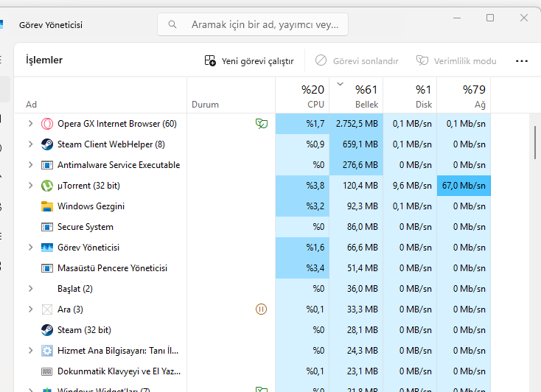Click the Windows Gezgini folder icon
Screen dimensions: 541x392
47,206
